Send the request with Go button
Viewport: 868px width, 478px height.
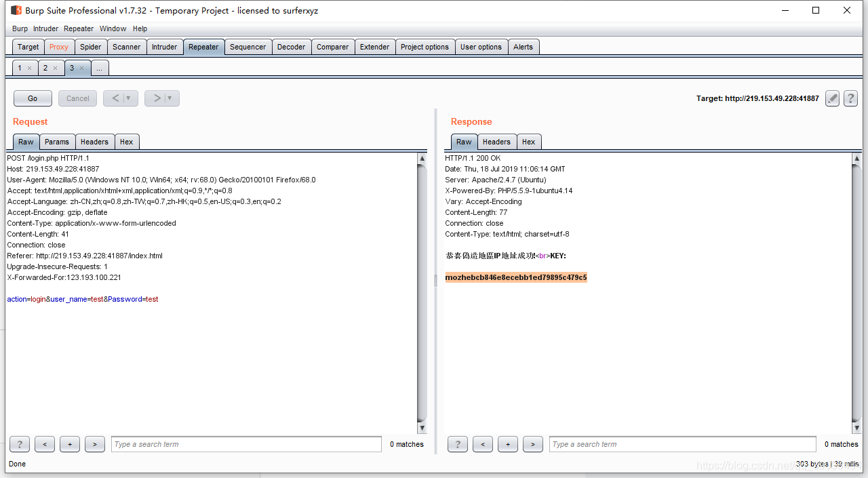[33, 98]
